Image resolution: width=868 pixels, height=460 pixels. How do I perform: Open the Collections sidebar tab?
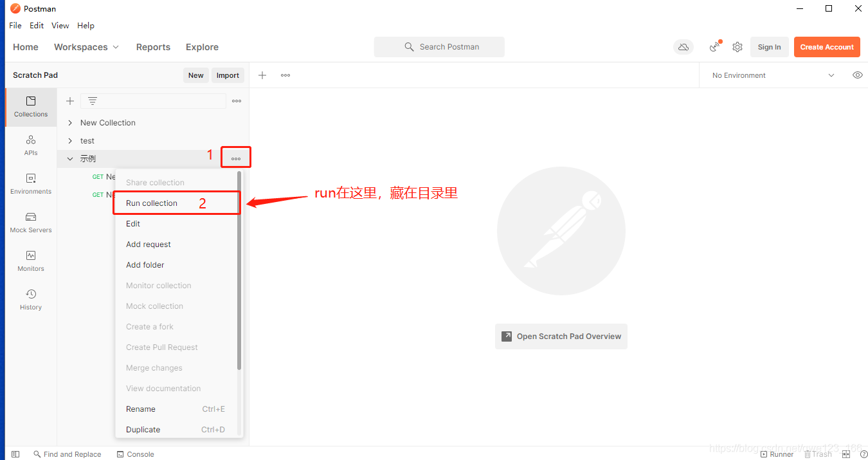pyautogui.click(x=31, y=107)
